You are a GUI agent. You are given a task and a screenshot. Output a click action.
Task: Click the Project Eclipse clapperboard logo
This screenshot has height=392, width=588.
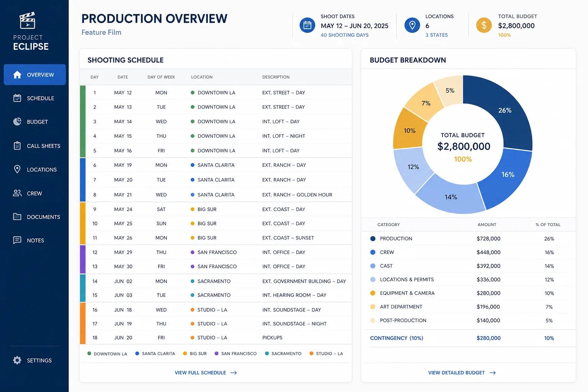[x=27, y=20]
